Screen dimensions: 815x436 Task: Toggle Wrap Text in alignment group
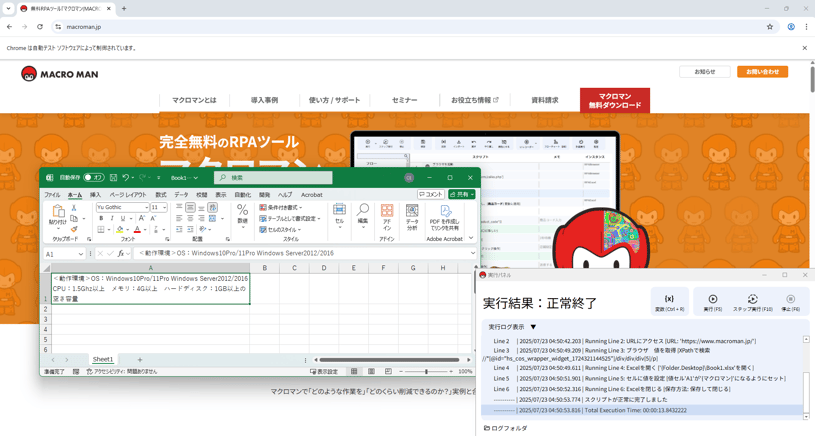[x=212, y=207]
